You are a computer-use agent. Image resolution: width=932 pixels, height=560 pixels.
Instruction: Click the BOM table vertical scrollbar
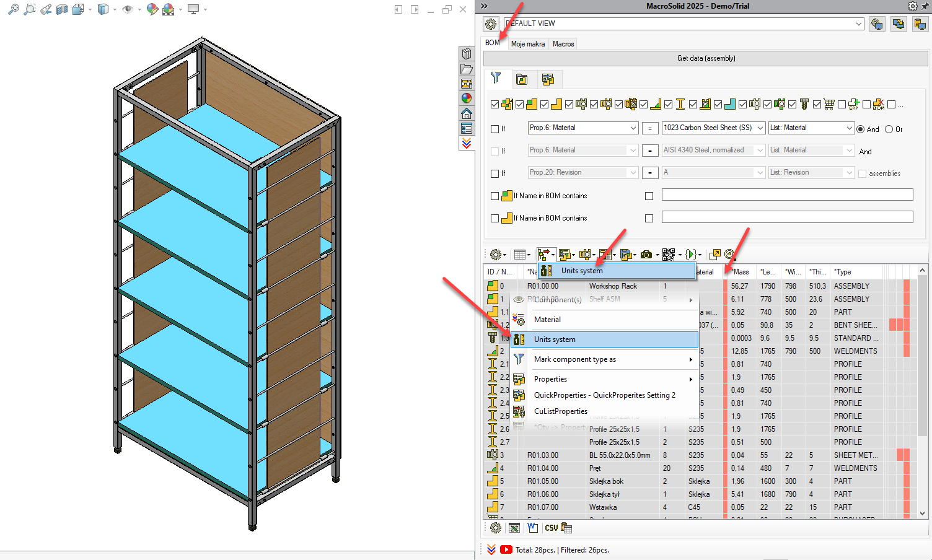(922, 392)
